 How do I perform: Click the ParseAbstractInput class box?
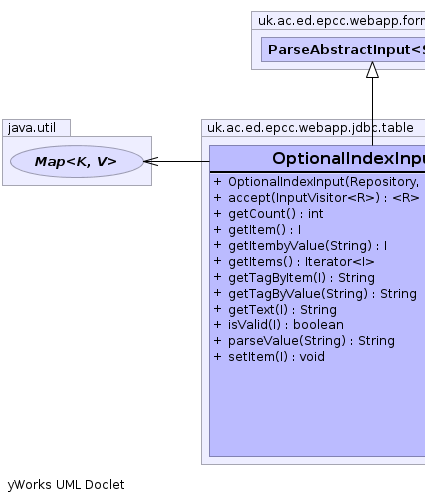point(343,49)
